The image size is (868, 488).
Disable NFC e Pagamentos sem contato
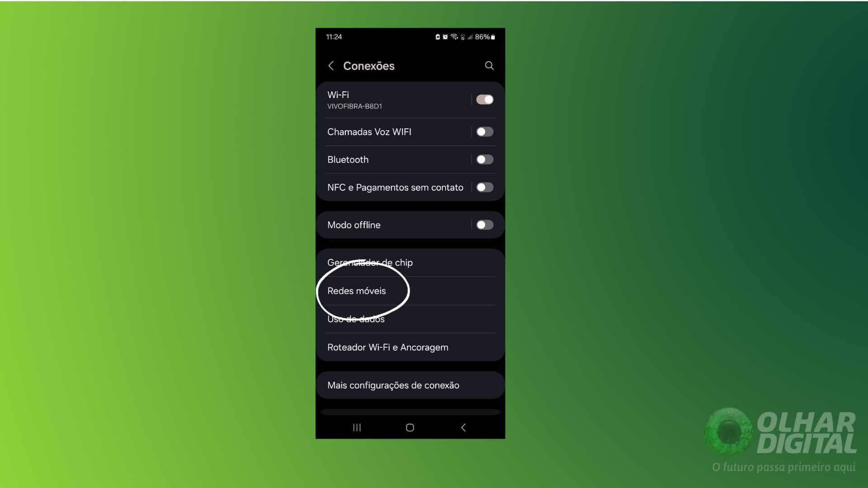pyautogui.click(x=485, y=187)
